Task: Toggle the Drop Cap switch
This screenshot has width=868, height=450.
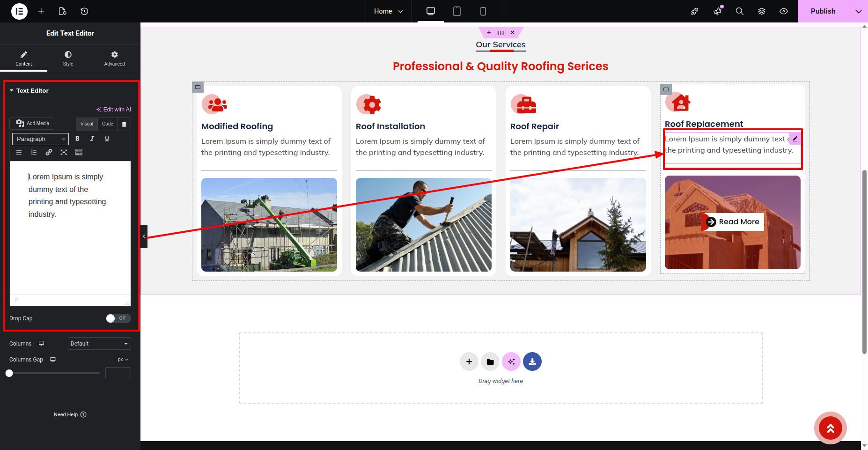Action: click(x=118, y=318)
